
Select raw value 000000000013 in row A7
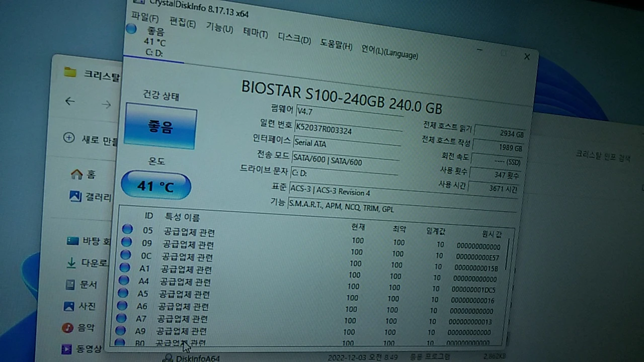tap(470, 322)
